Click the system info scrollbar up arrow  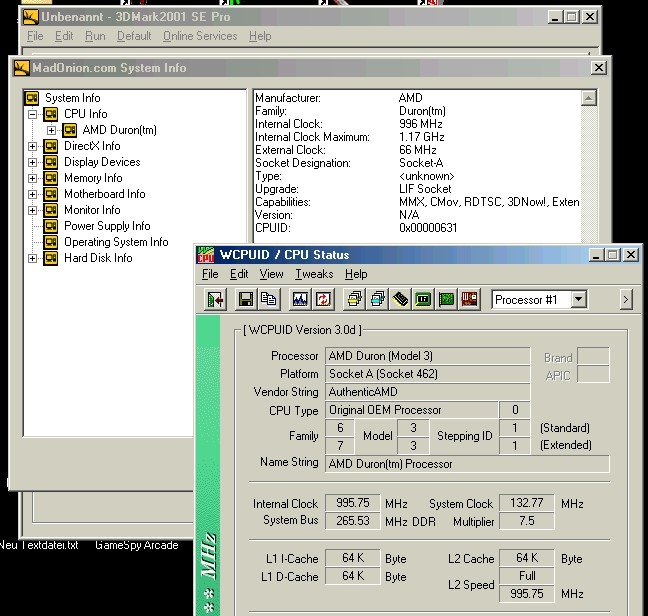[588, 98]
